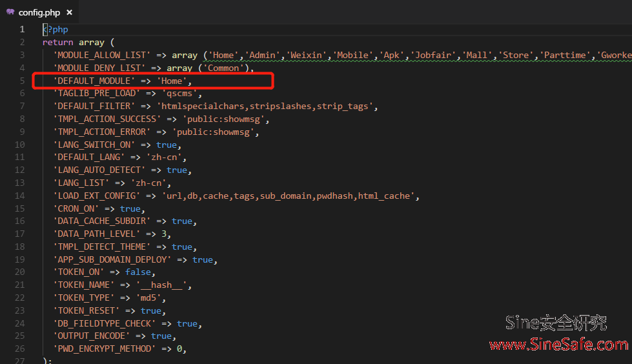Click the 'md5' value of TOKEN_TYPE
The image size is (632, 364).
pyautogui.click(x=148, y=298)
